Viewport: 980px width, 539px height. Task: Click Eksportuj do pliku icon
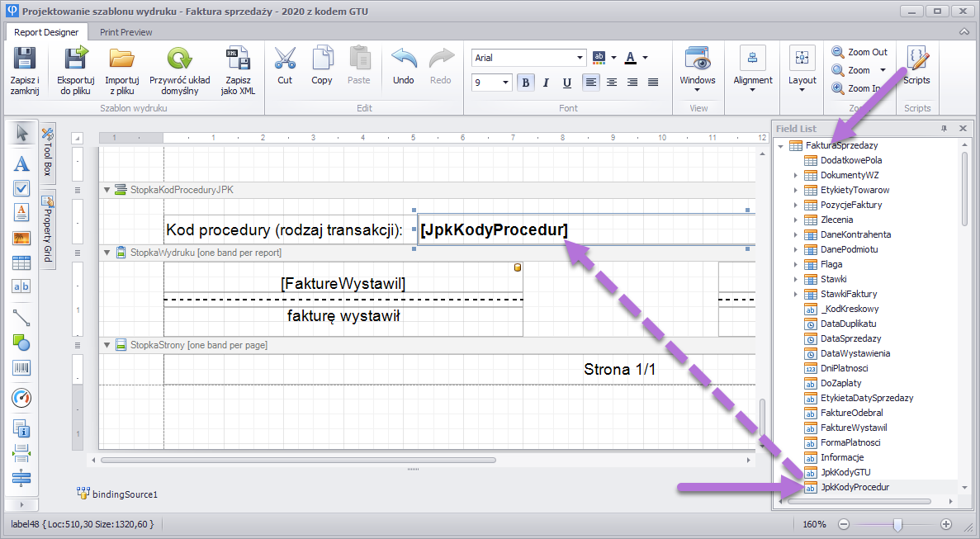point(75,59)
